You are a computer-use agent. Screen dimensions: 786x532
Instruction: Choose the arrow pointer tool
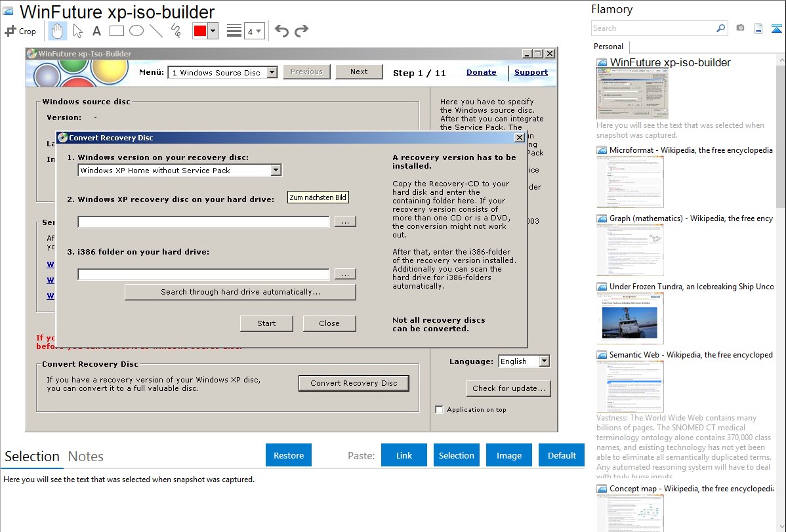coord(77,31)
